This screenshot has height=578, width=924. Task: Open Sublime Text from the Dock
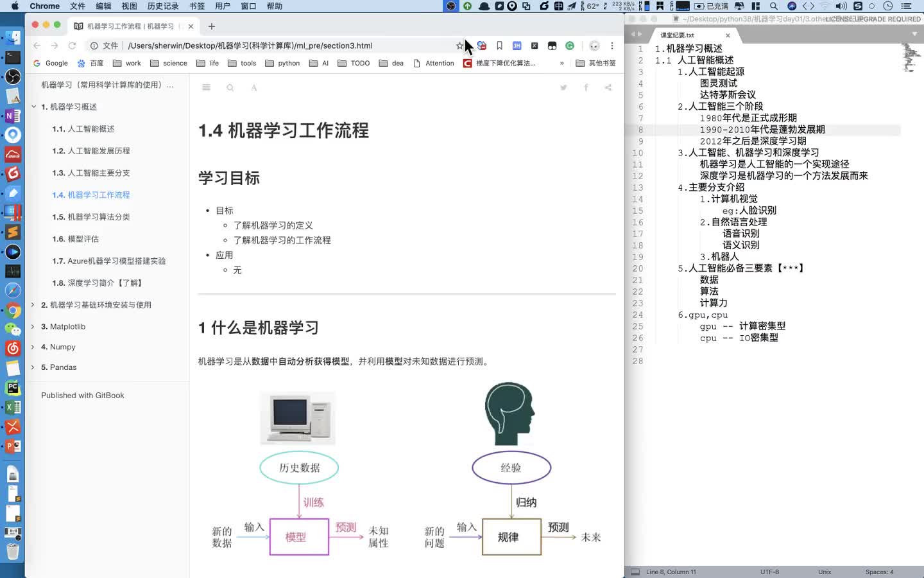13,232
